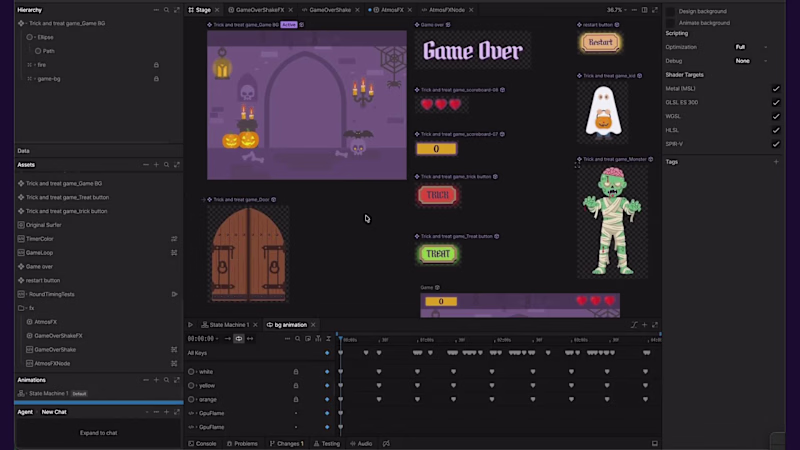Screen dimensions: 800x450
Task: Click Expand to chat
Action: point(98,433)
